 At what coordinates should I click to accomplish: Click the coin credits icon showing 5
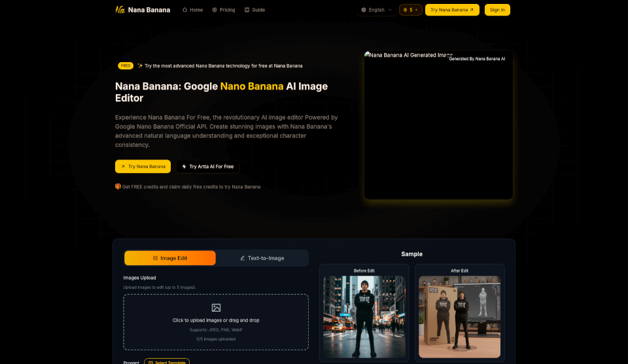coord(405,10)
